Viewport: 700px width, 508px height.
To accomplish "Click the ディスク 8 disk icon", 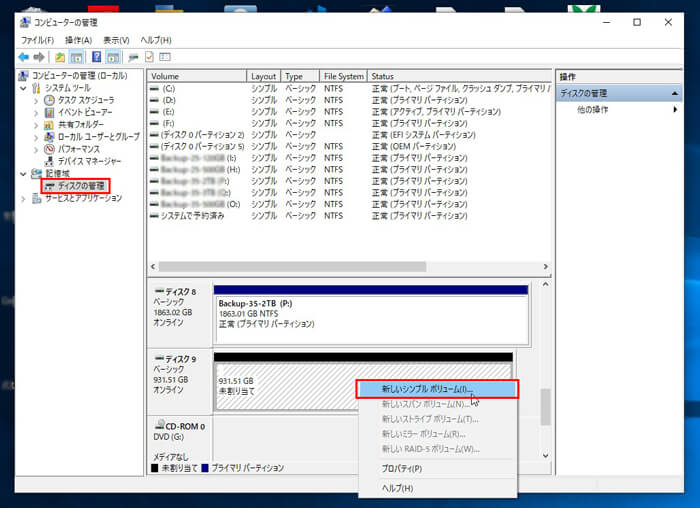I will [159, 291].
